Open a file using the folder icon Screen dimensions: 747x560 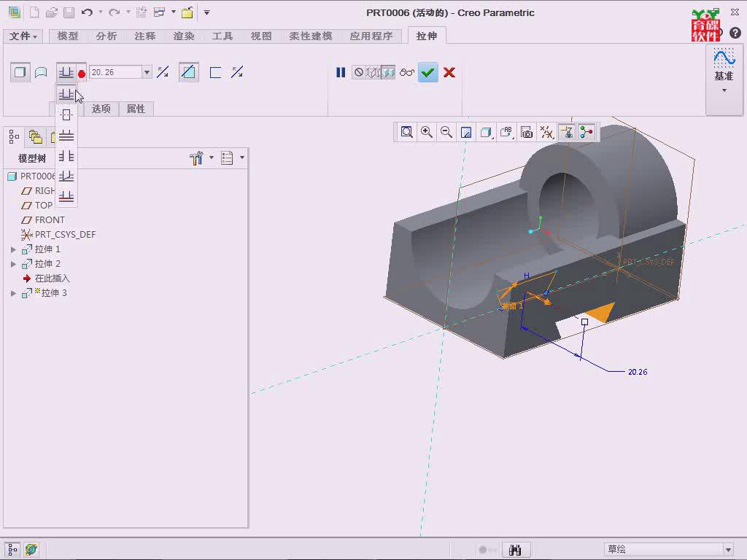click(52, 12)
